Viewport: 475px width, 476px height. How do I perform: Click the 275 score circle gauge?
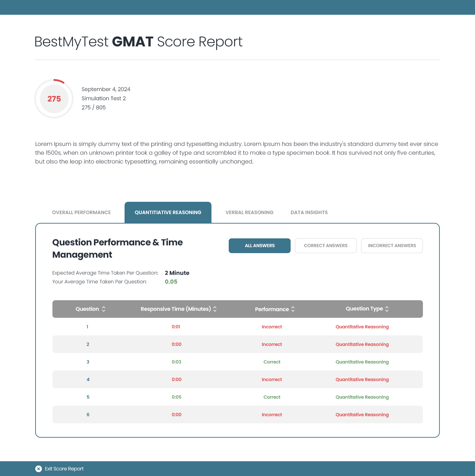pyautogui.click(x=54, y=99)
